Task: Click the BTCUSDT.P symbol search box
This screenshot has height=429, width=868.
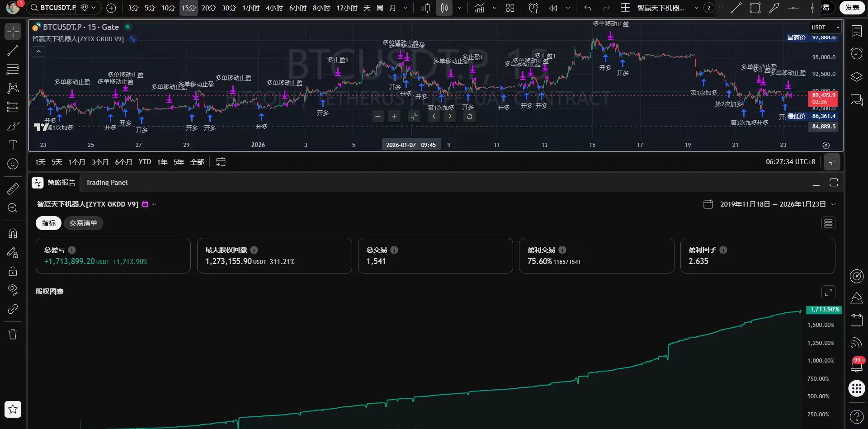Action: tap(57, 8)
